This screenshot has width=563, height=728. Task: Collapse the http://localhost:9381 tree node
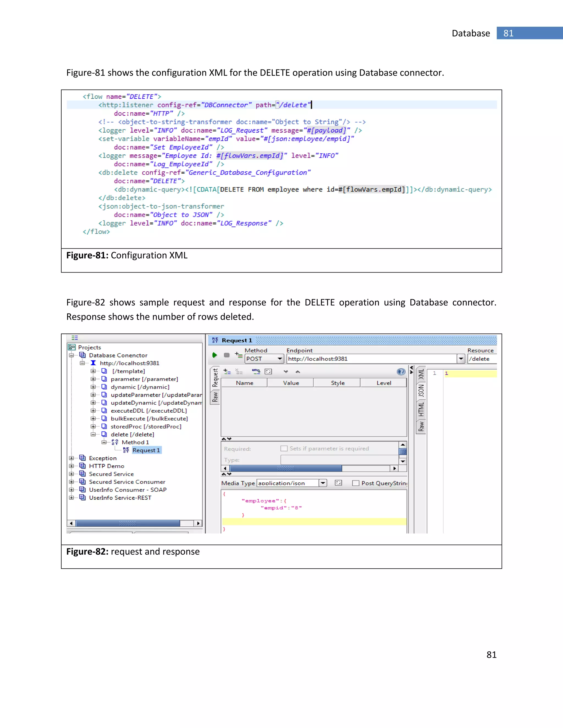pos(82,363)
